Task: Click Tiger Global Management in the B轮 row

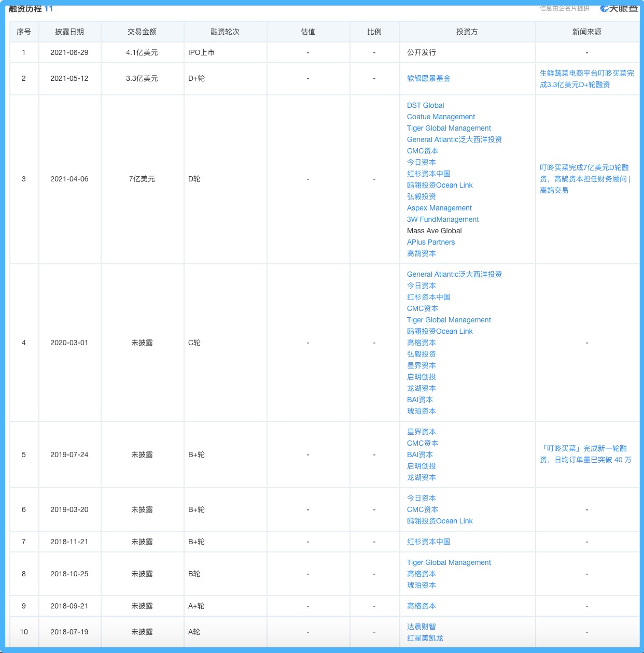Action: [449, 562]
